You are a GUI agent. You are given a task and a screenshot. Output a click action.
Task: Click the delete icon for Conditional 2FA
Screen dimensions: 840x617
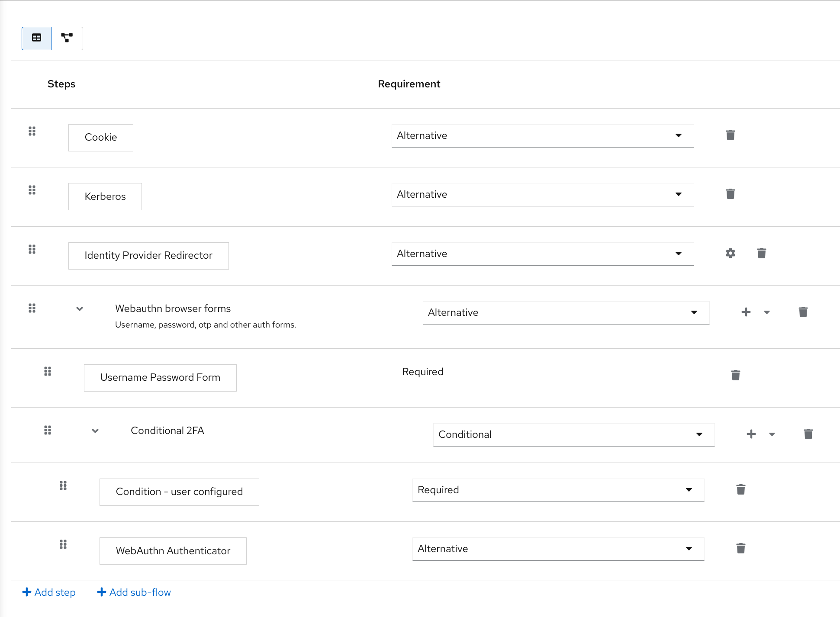pos(809,434)
